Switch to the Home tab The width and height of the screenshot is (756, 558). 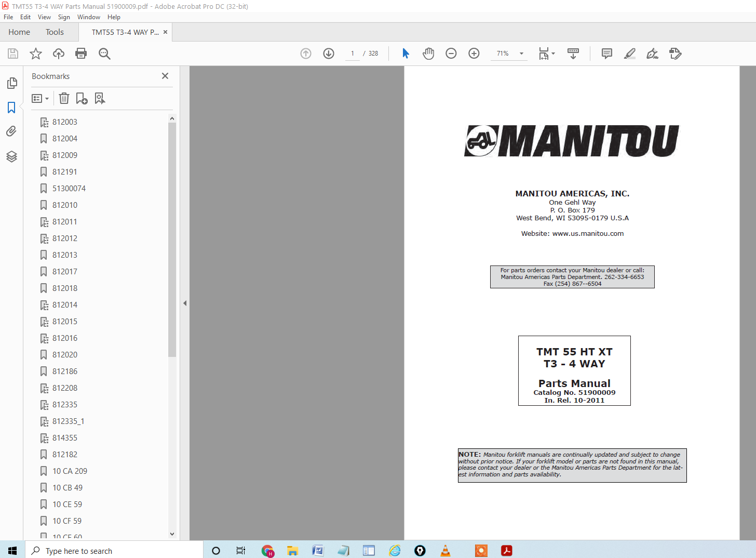(19, 32)
